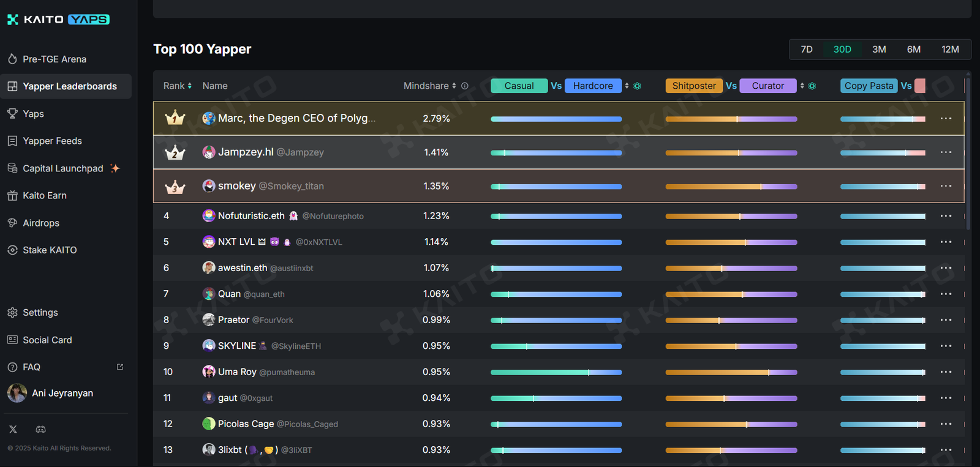Image resolution: width=980 pixels, height=467 pixels.
Task: Open settings gear next to Hardcore label
Action: [x=637, y=86]
